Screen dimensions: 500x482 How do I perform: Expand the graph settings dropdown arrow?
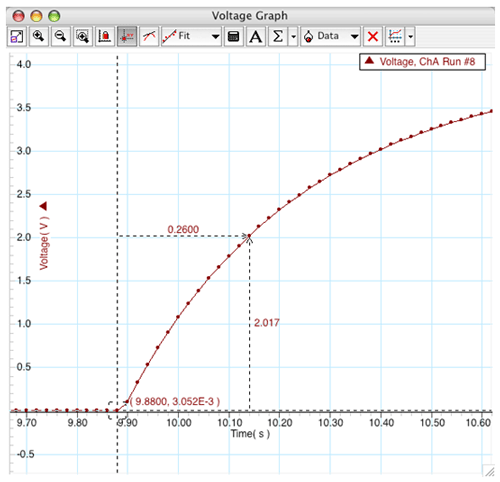(410, 36)
